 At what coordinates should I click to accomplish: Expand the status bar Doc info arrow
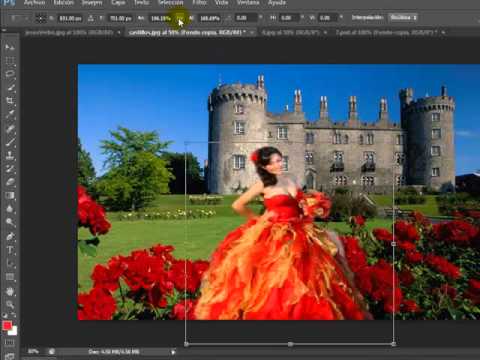(x=173, y=352)
